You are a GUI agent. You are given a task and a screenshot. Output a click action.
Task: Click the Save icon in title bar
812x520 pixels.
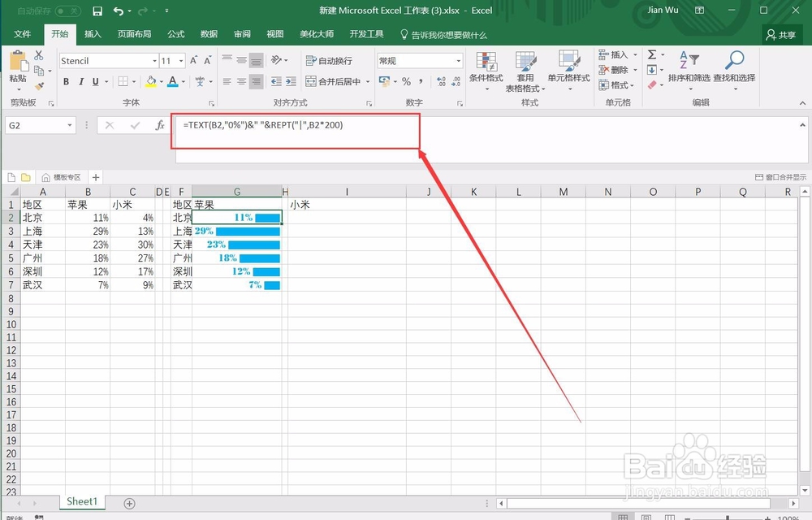pyautogui.click(x=97, y=11)
